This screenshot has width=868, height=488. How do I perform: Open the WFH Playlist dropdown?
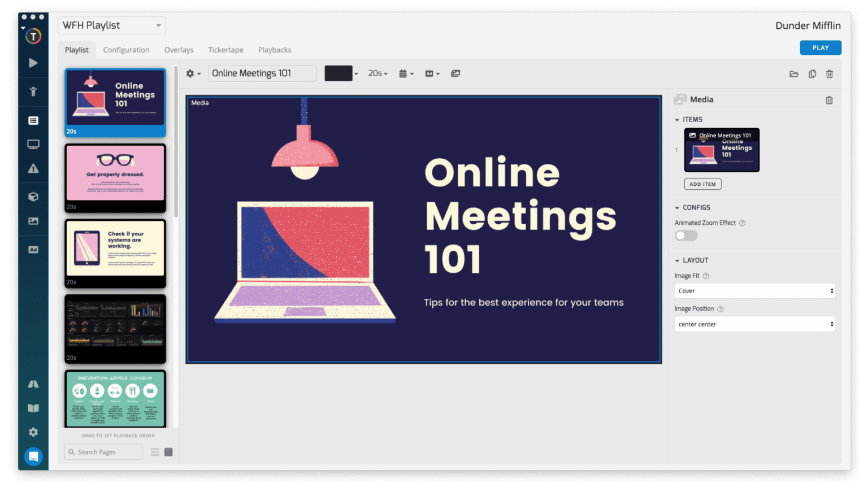pyautogui.click(x=111, y=25)
